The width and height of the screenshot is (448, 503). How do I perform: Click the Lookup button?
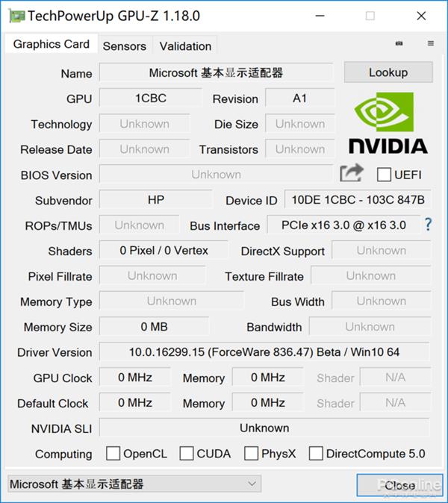tap(388, 72)
